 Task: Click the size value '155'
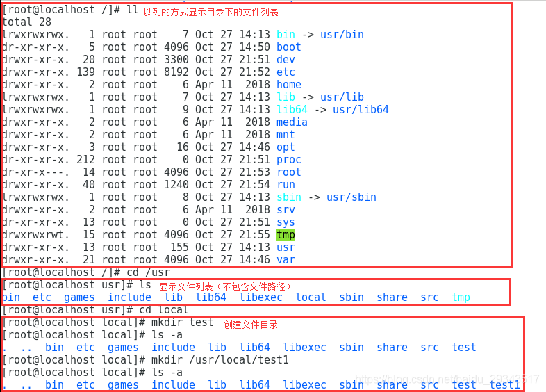(179, 247)
